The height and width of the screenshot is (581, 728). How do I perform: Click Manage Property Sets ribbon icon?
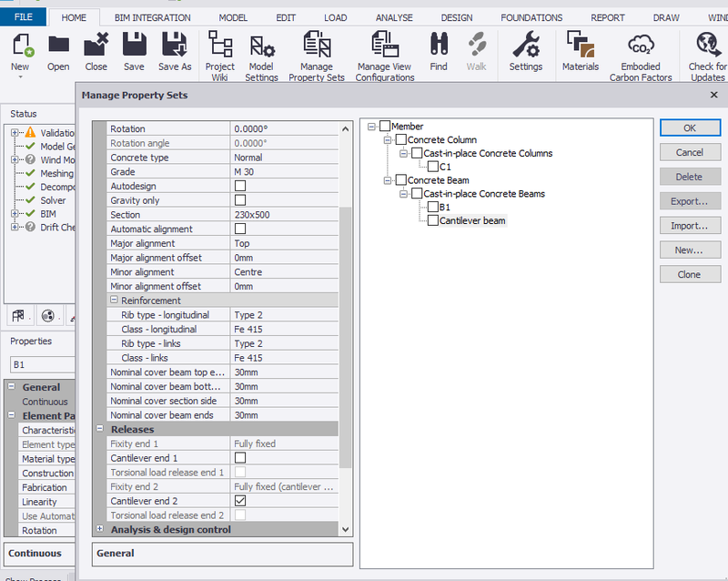(317, 44)
